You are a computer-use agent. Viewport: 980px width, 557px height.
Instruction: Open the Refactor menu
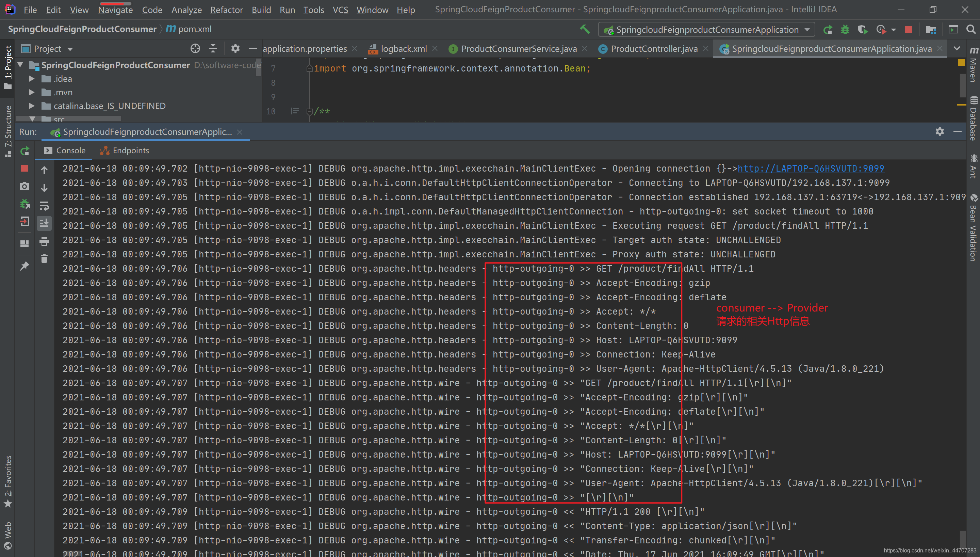226,10
